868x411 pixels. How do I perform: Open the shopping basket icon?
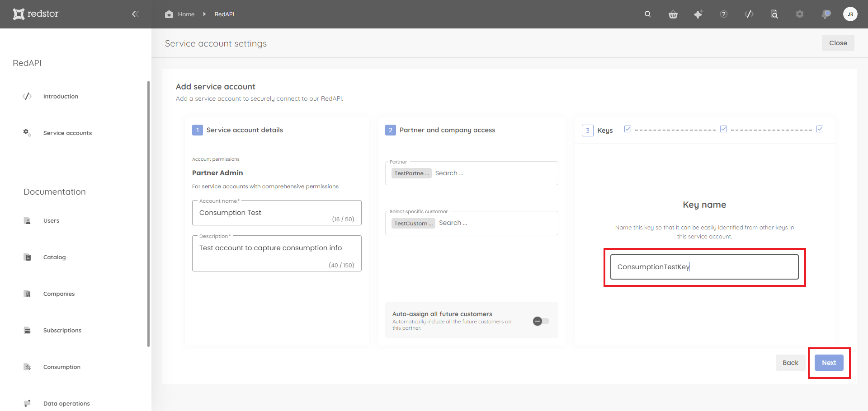673,14
